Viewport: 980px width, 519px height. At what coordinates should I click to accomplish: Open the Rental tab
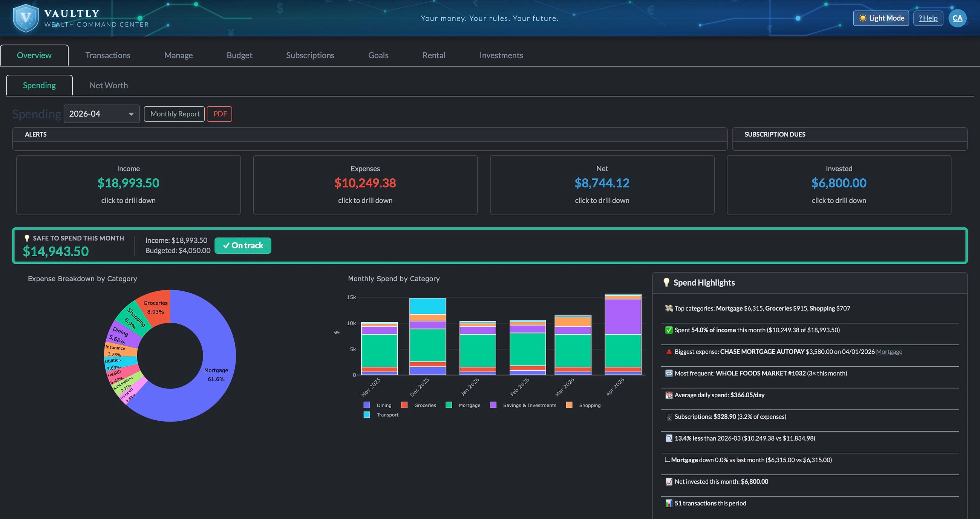434,55
